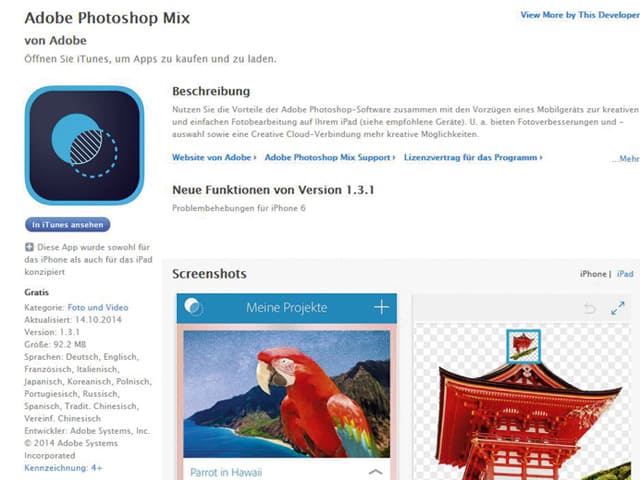This screenshot has width=640, height=480.
Task: Click the plus icon in Meine Projekte header
Action: [381, 307]
